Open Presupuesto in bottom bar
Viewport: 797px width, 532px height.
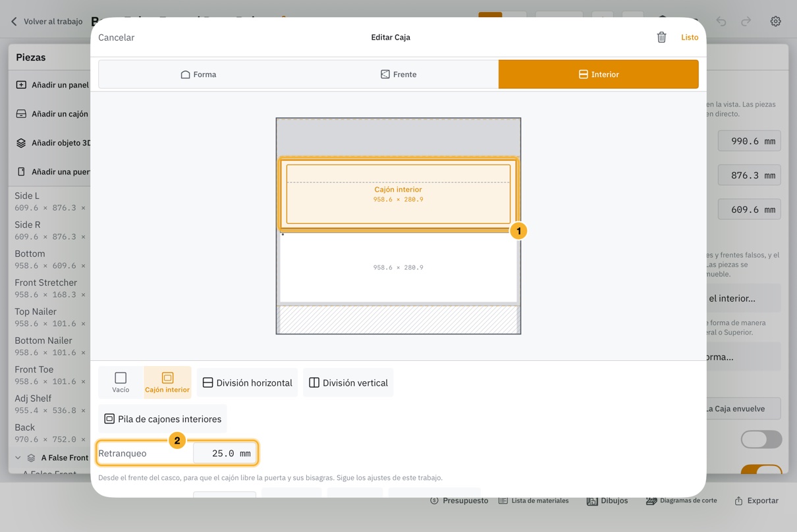pos(459,500)
